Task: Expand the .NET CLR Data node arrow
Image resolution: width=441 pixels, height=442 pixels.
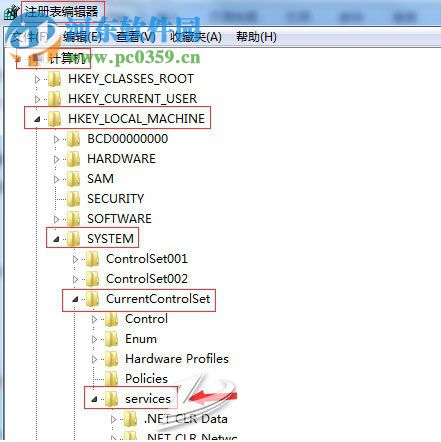Action: [113, 419]
